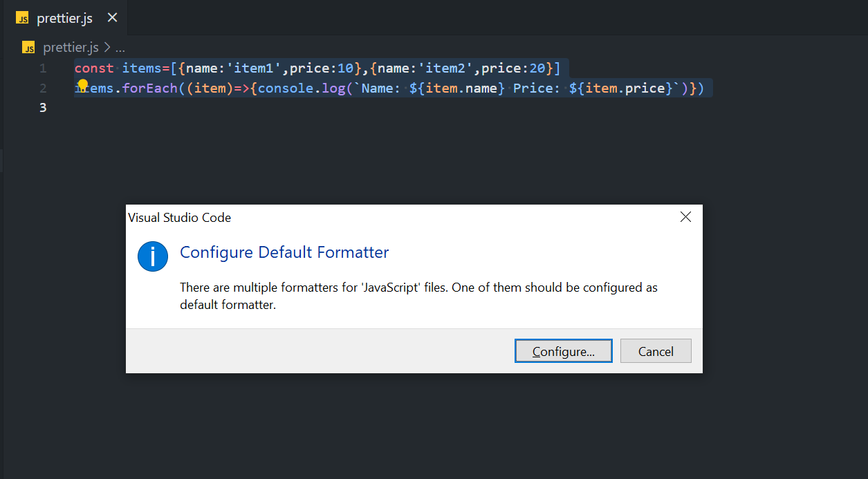Close the Visual Studio Code dialog
Image resolution: width=868 pixels, height=479 pixels.
pos(685,217)
